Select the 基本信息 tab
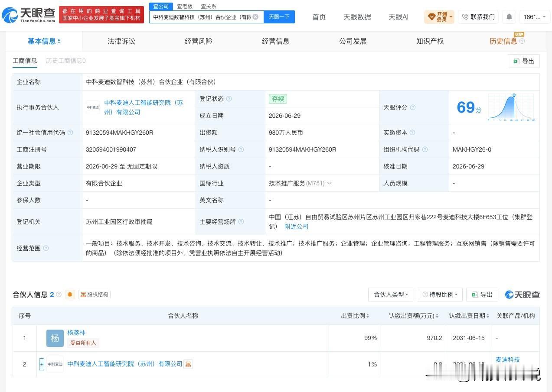This screenshot has height=392, width=552. (x=44, y=41)
